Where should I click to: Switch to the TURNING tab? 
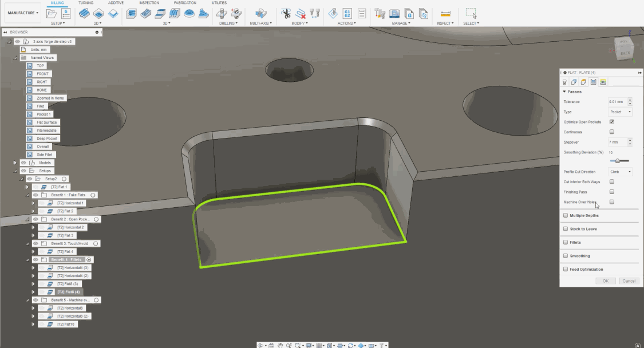pyautogui.click(x=86, y=3)
